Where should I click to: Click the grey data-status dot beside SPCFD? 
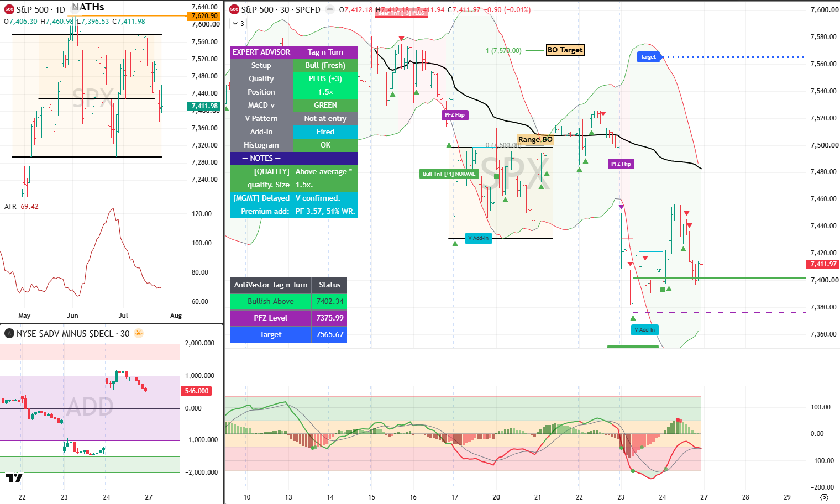coord(330,9)
